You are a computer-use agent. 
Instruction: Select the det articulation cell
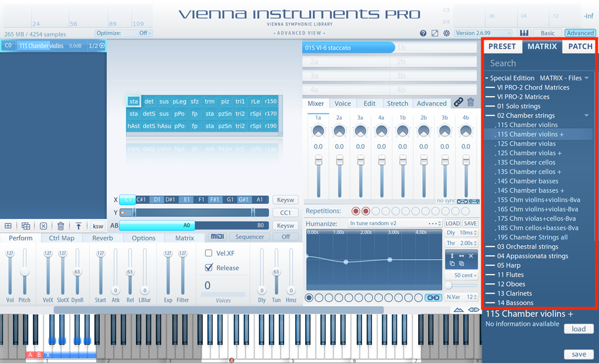pos(149,101)
